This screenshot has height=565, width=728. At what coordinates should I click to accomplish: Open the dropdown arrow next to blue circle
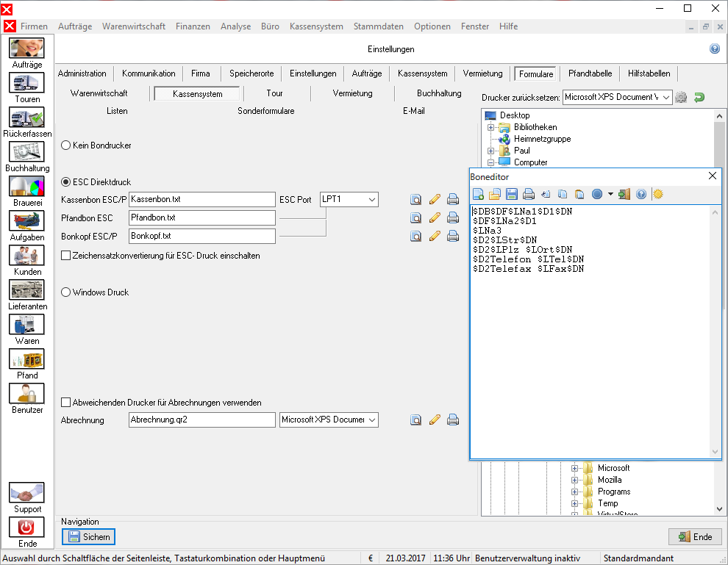(610, 195)
